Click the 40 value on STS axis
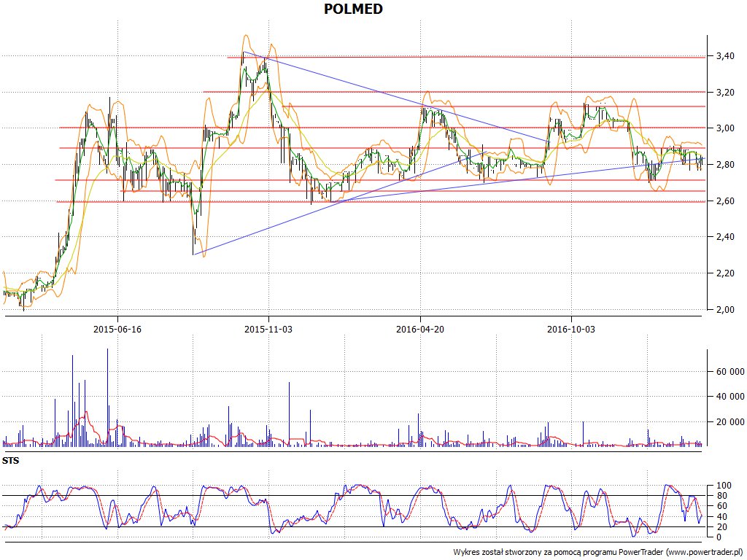 point(721,517)
